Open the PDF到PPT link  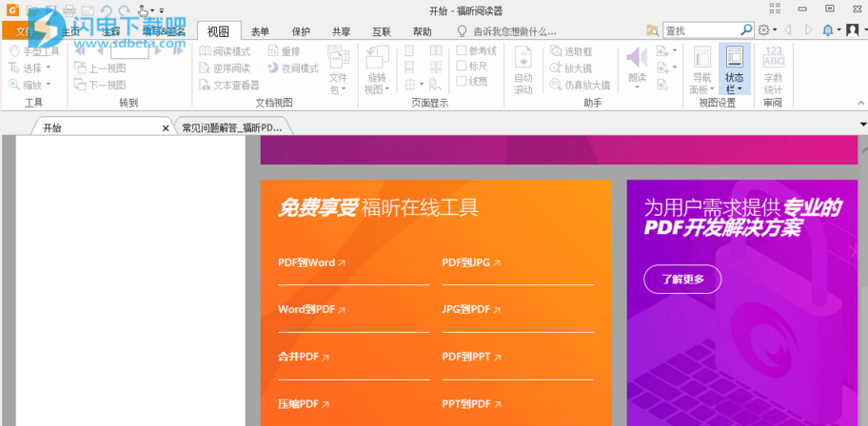click(472, 357)
